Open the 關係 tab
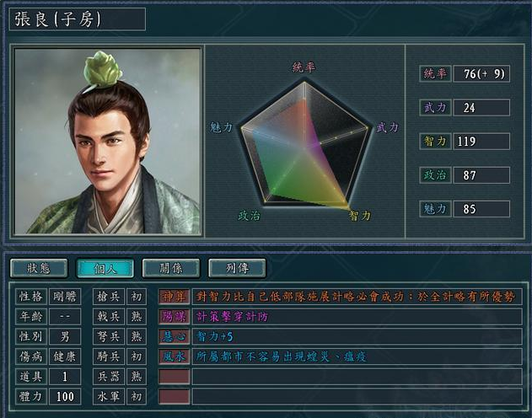This screenshot has height=418, width=532. tap(171, 268)
